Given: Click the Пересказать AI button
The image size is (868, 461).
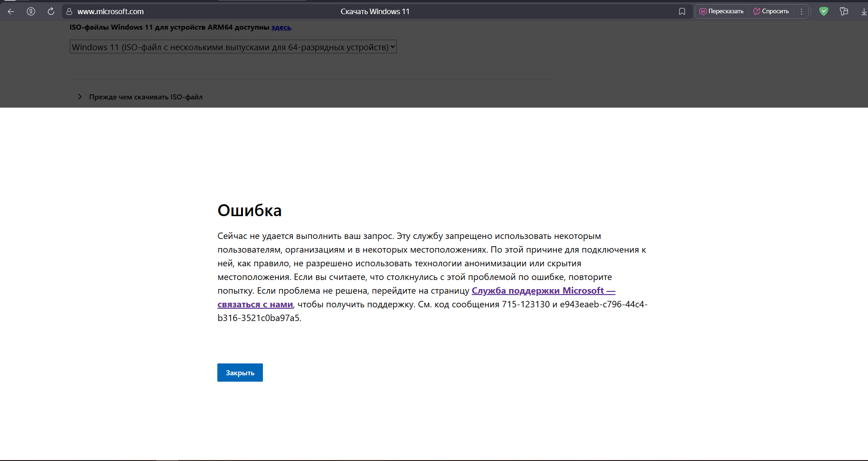Looking at the screenshot, I should point(722,11).
